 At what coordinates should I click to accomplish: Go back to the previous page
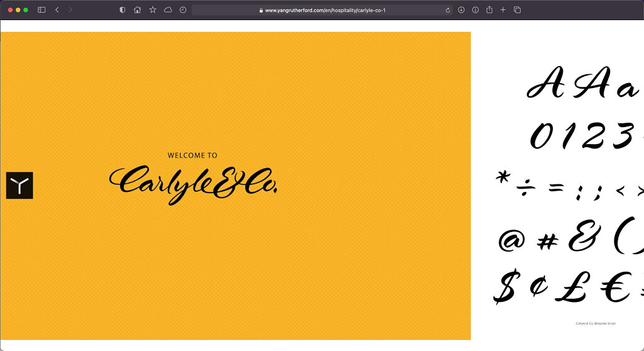(57, 10)
